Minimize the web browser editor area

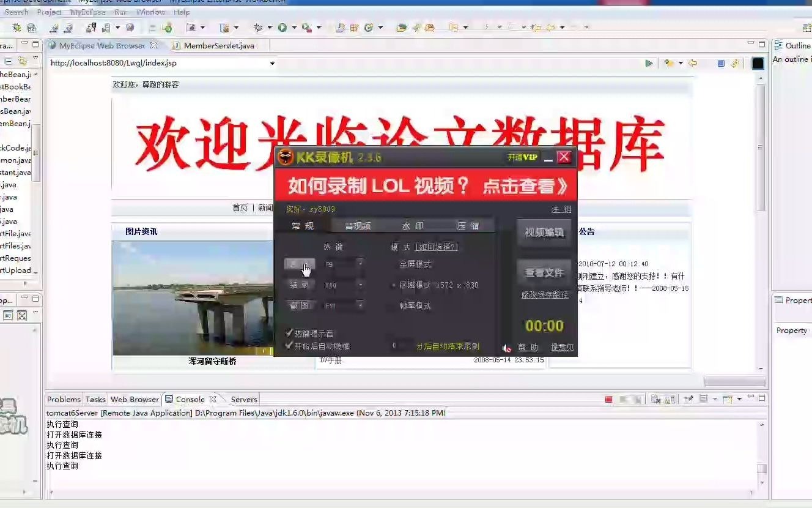[751, 44]
